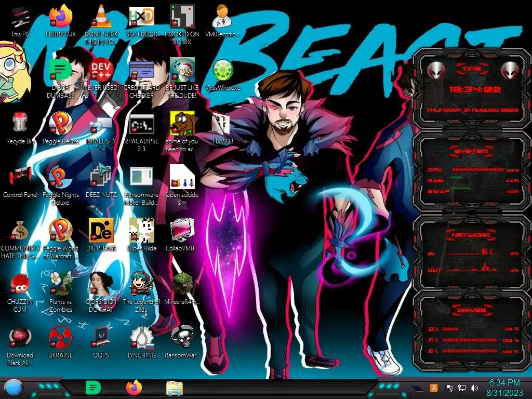
Task: Click the TIME header in the widget
Action: tap(472, 69)
